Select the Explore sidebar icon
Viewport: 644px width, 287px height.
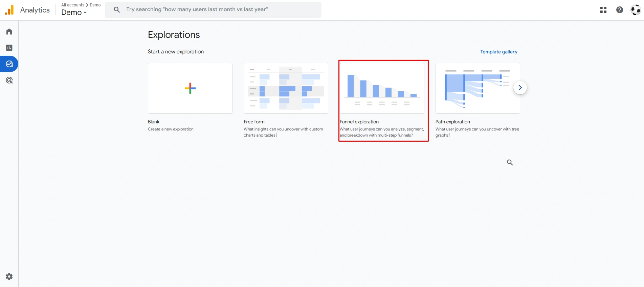coord(9,64)
